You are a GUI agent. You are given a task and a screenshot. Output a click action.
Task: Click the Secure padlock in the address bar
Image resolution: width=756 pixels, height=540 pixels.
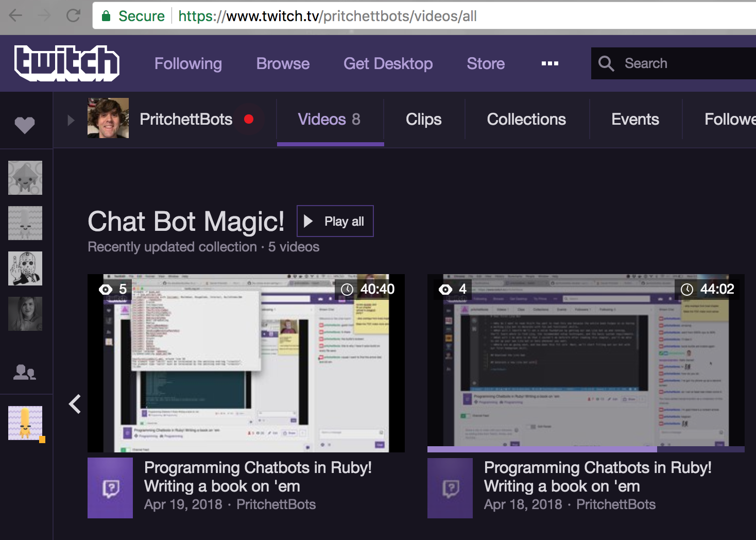coord(106,16)
